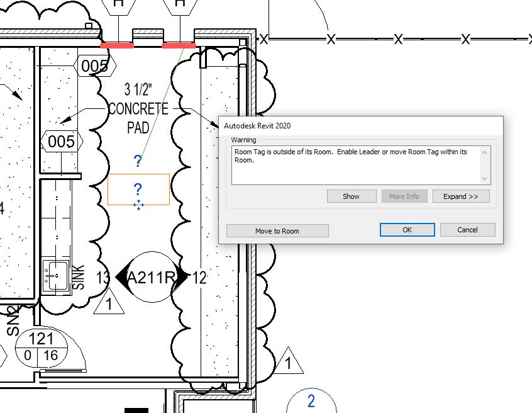Select the left red highlighted wall opening
The height and width of the screenshot is (413, 532).
click(117, 45)
